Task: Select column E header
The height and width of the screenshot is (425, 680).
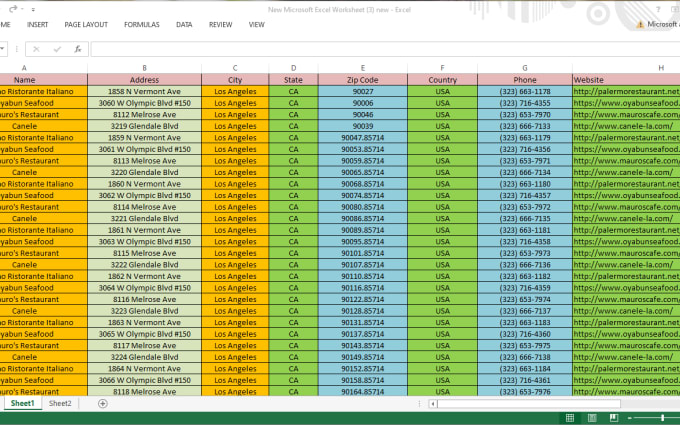Action: pyautogui.click(x=363, y=68)
